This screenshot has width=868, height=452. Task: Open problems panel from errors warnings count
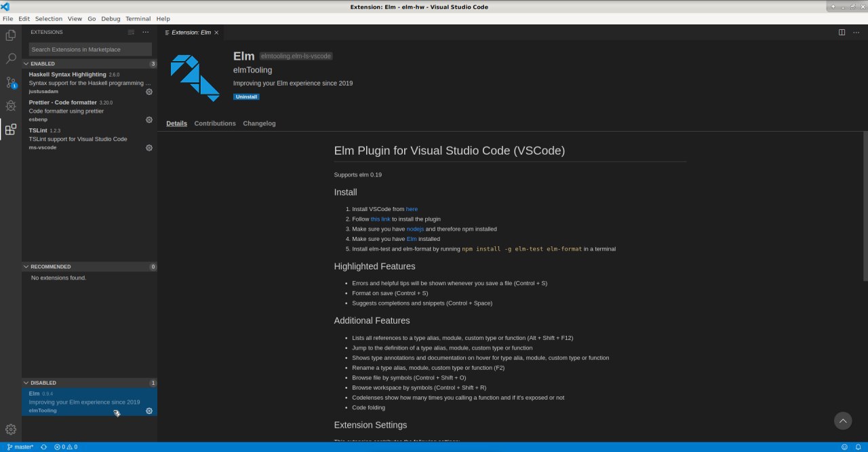66,447
